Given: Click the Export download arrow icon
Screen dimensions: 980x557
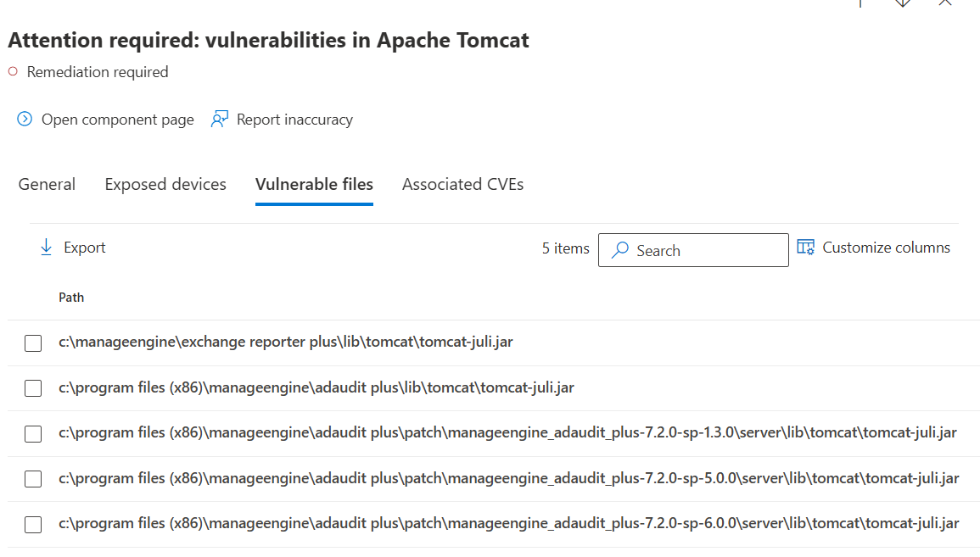Looking at the screenshot, I should coord(46,248).
